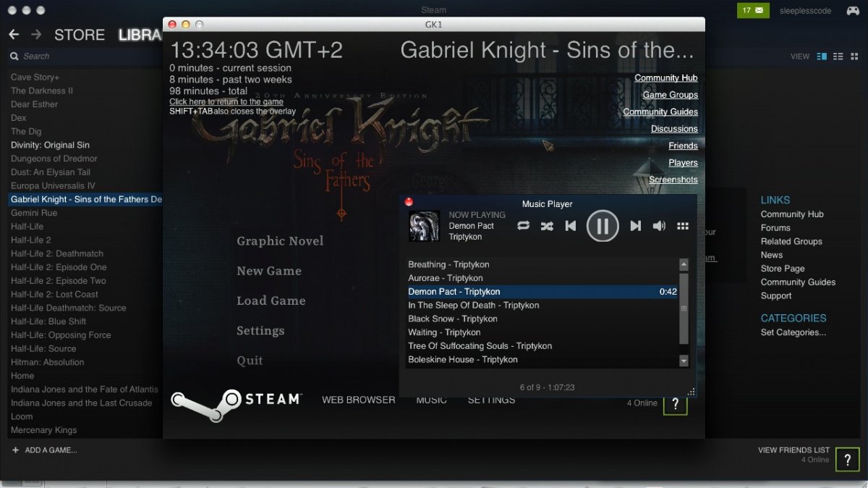
Task: Toggle shuffle in Music Player
Action: click(547, 226)
